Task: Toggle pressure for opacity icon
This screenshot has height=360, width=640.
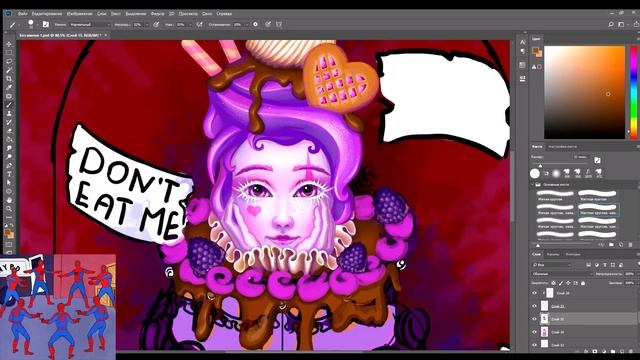Action: [156, 24]
